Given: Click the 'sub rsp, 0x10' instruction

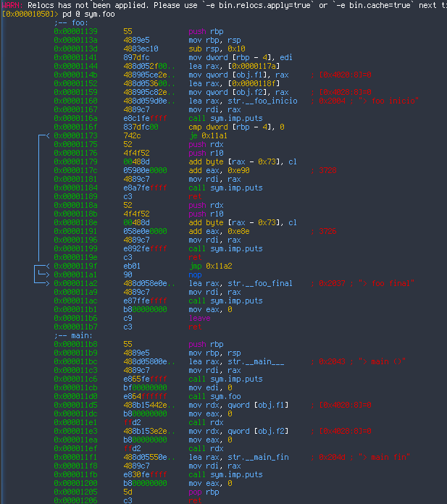Looking at the screenshot, I should (214, 49).
